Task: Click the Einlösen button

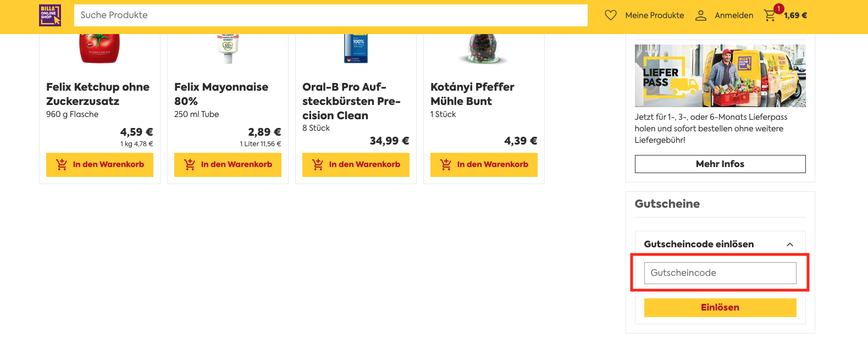Action: point(720,308)
